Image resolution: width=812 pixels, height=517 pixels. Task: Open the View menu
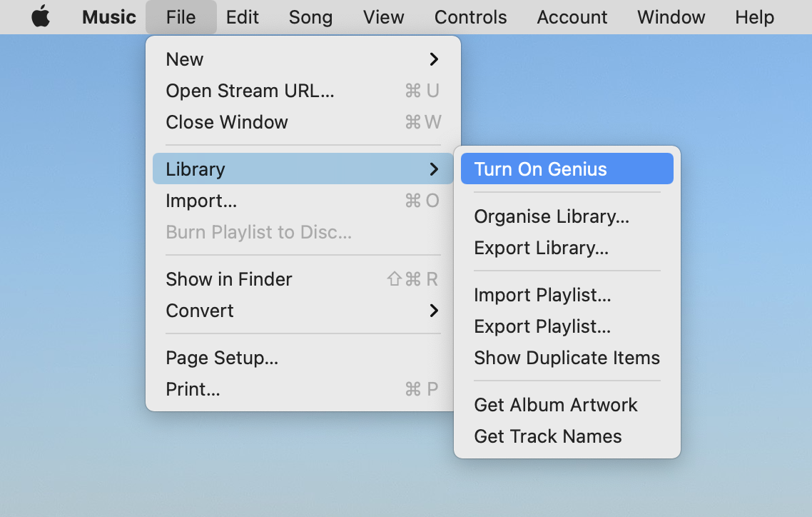(x=383, y=16)
